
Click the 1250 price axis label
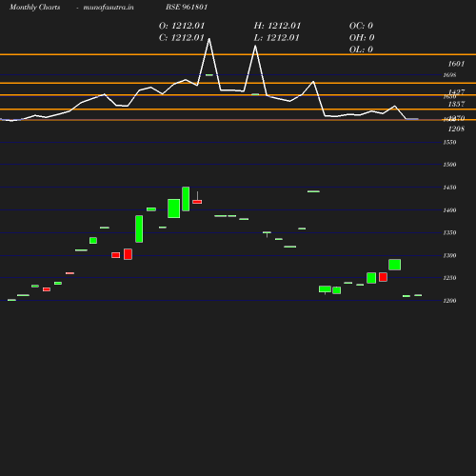(449, 278)
